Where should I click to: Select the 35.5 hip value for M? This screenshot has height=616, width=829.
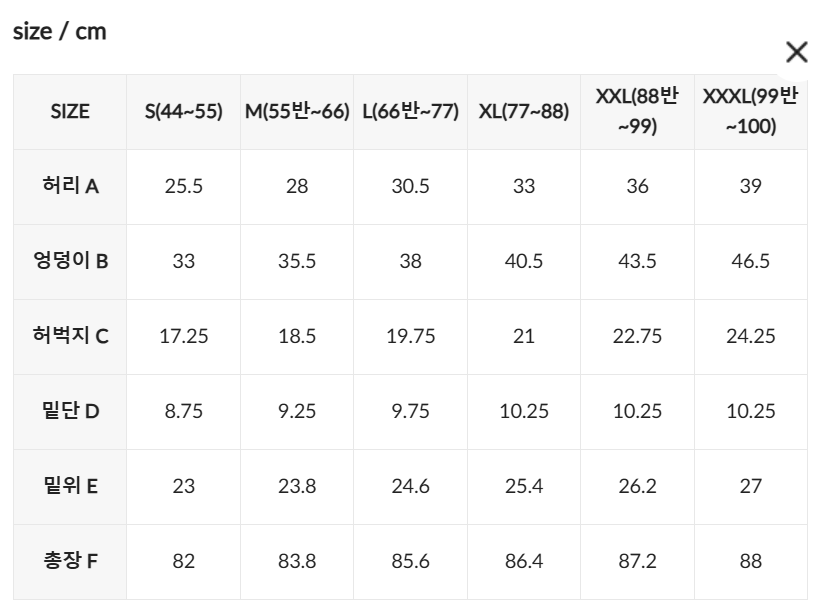click(297, 261)
